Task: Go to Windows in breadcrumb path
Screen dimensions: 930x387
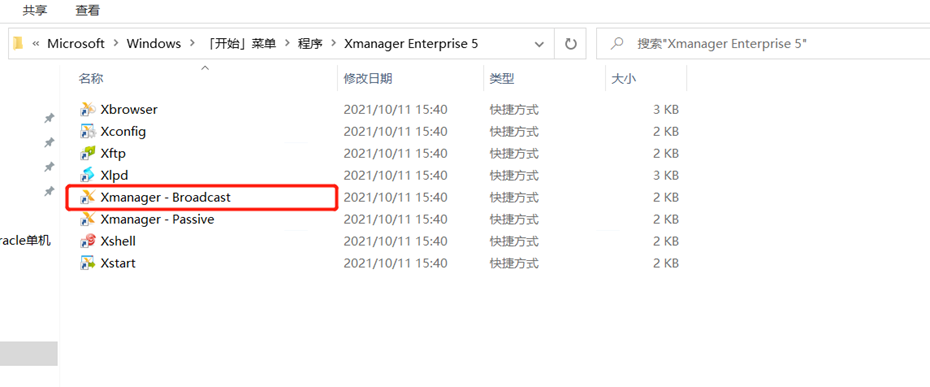Action: click(x=154, y=43)
